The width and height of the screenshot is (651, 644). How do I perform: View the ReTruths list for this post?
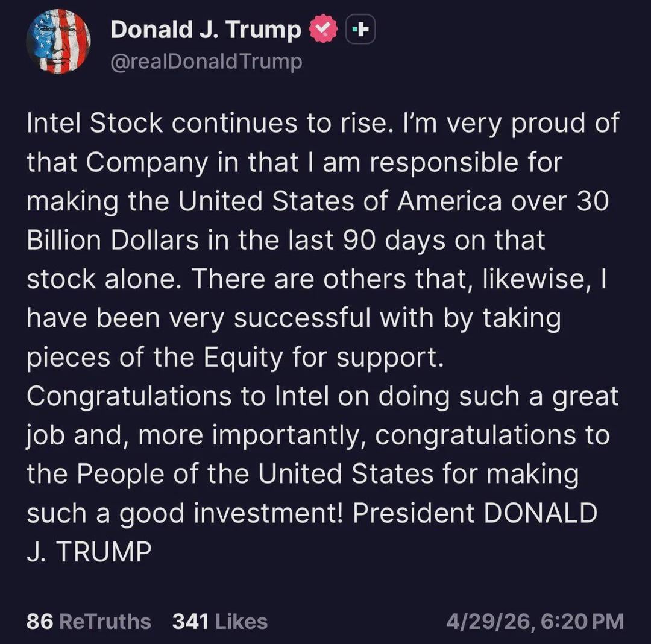pyautogui.click(x=105, y=621)
